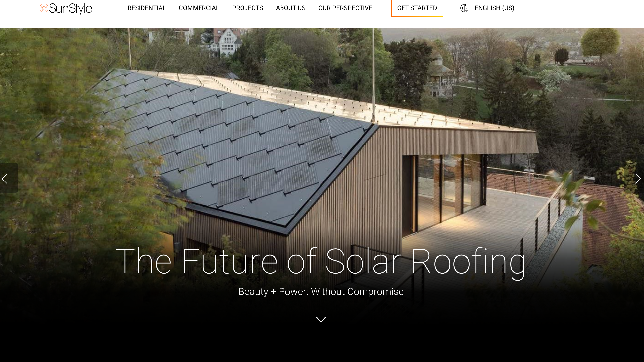Click the down chevron below the tagline
Image resolution: width=644 pixels, height=362 pixels.
321,320
